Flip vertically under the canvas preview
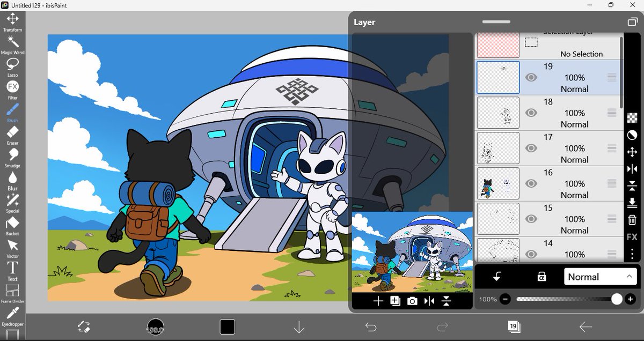This screenshot has height=341, width=644. (447, 301)
